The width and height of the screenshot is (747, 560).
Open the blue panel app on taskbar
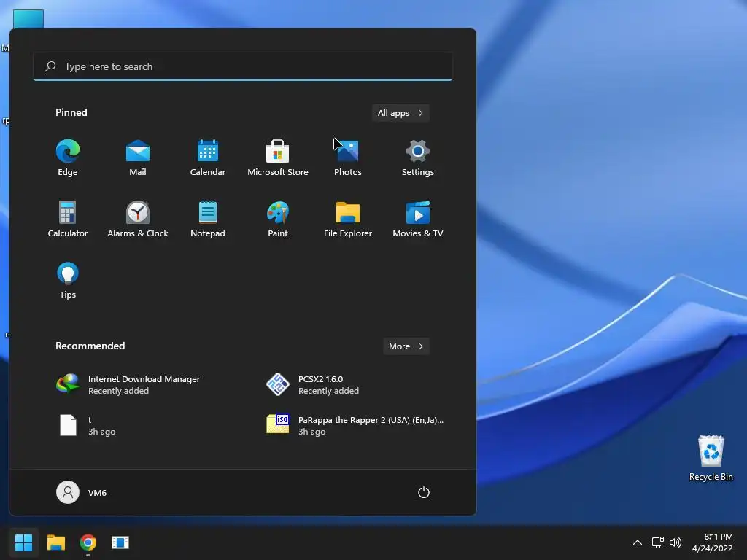click(120, 542)
